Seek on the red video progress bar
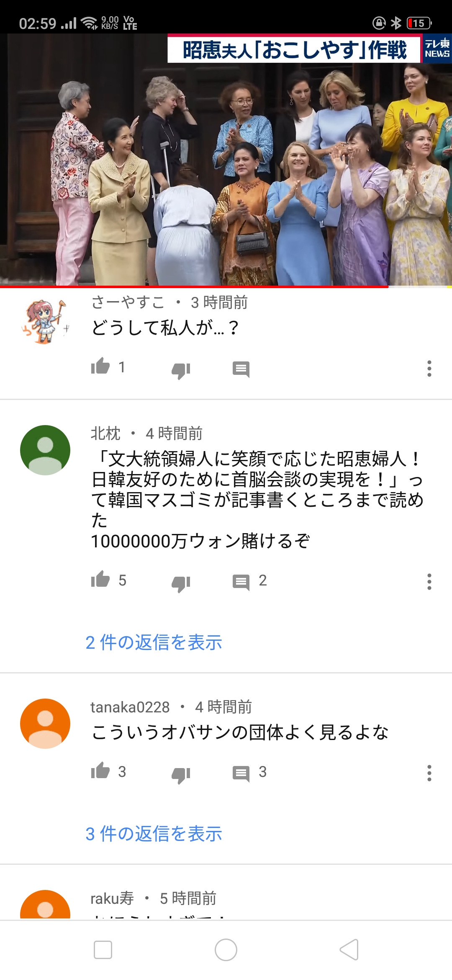Image resolution: width=452 pixels, height=980 pixels. click(226, 287)
